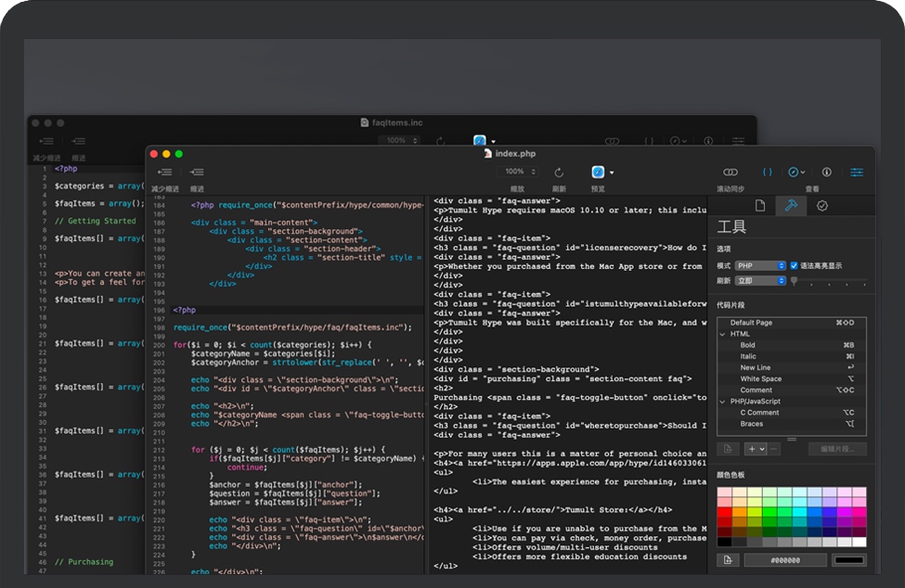Click the refresh (刷新) preview icon

point(559,173)
